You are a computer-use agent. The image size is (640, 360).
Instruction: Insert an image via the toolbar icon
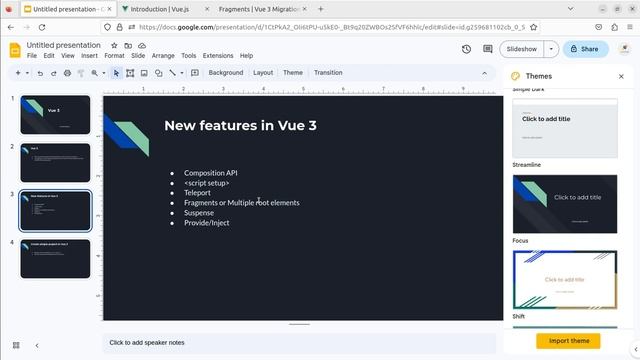(x=144, y=73)
